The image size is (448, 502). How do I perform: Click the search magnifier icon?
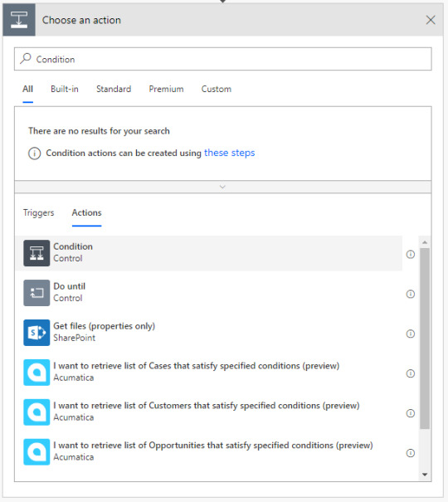pos(26,59)
